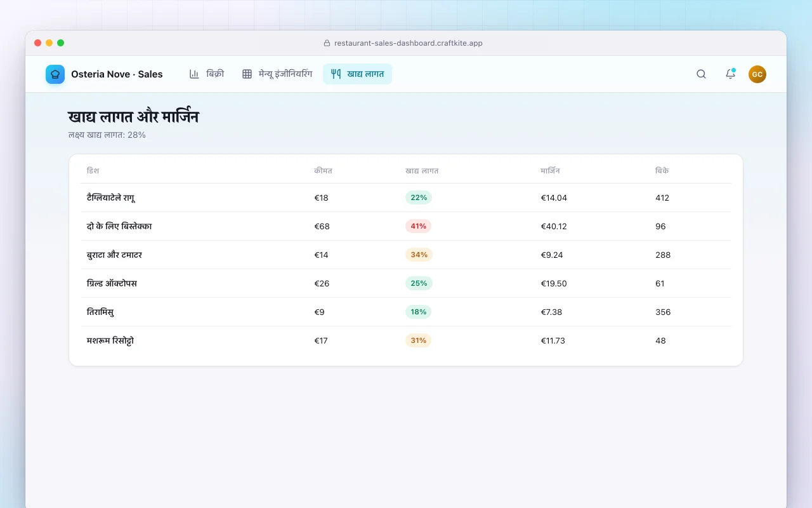The image size is (812, 508).
Task: Select the टैग्लियाटेले रागू dish row
Action: pos(406,197)
